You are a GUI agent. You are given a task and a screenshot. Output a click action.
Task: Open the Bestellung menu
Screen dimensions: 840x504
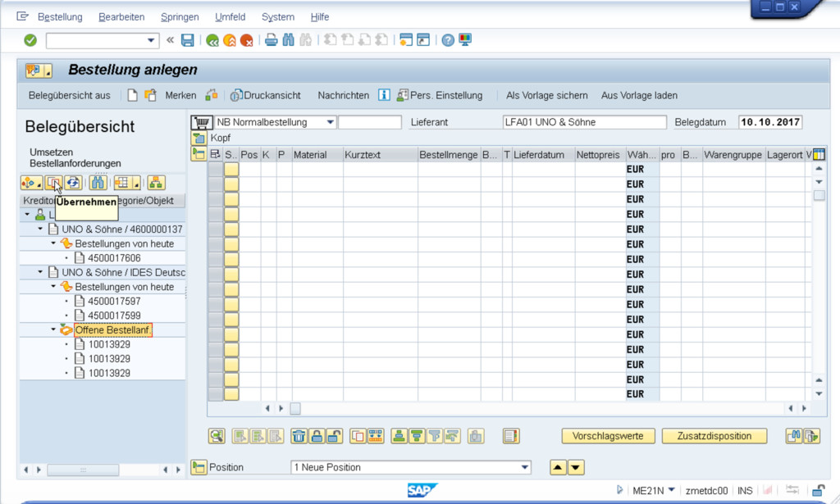pyautogui.click(x=60, y=16)
